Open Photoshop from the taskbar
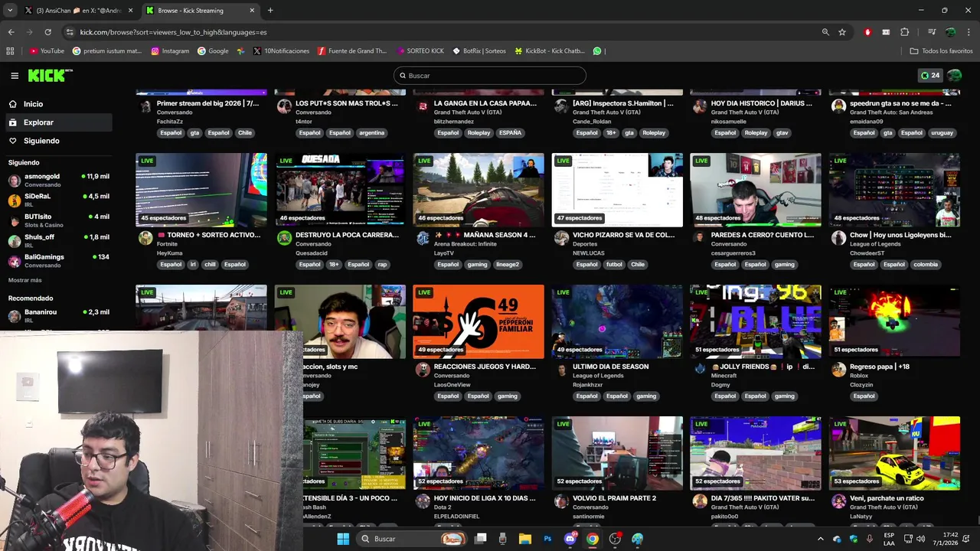The width and height of the screenshot is (980, 551). [547, 539]
